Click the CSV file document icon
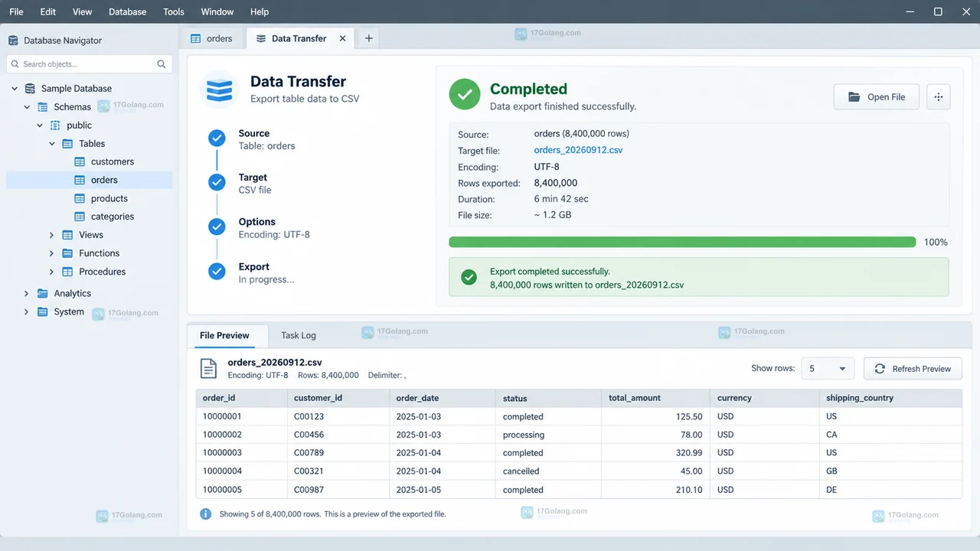980x551 pixels. click(x=208, y=368)
